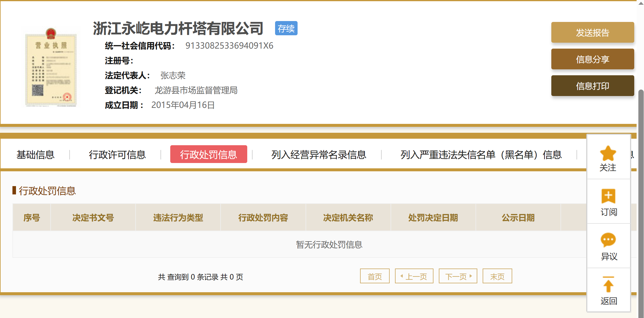Click the company name 浙江永屹电力杆塔有限公司

point(178,28)
